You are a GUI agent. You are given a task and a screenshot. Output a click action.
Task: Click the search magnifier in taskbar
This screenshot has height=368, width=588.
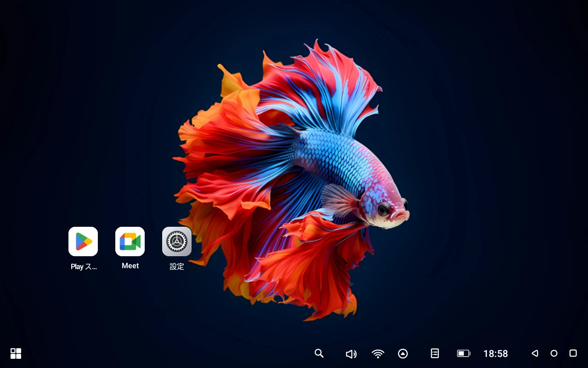(x=319, y=353)
